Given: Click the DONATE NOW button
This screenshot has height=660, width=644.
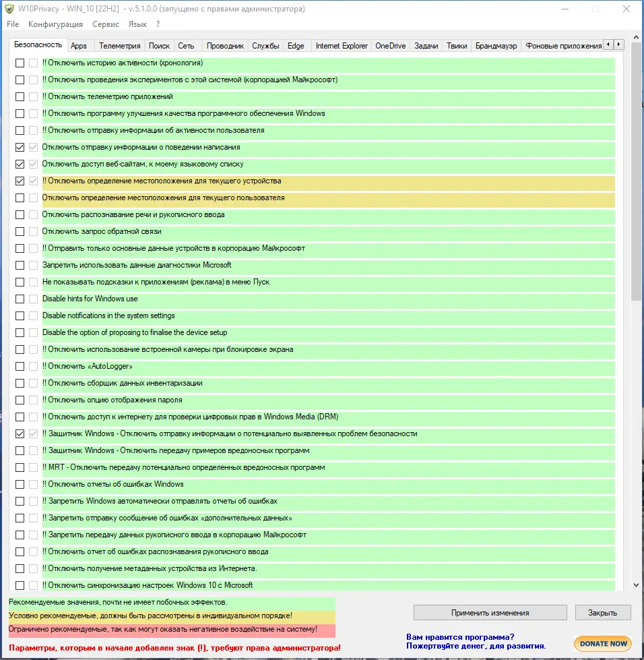Looking at the screenshot, I should (x=603, y=644).
